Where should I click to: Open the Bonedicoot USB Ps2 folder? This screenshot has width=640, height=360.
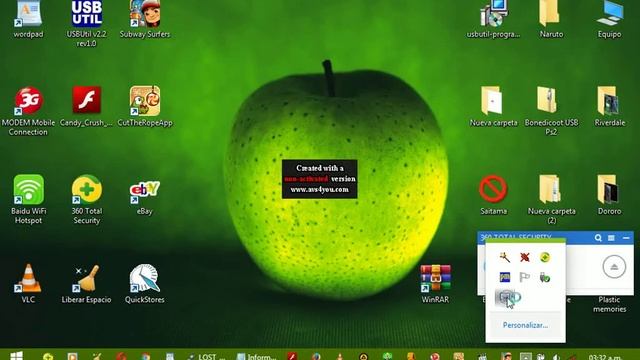[551, 111]
